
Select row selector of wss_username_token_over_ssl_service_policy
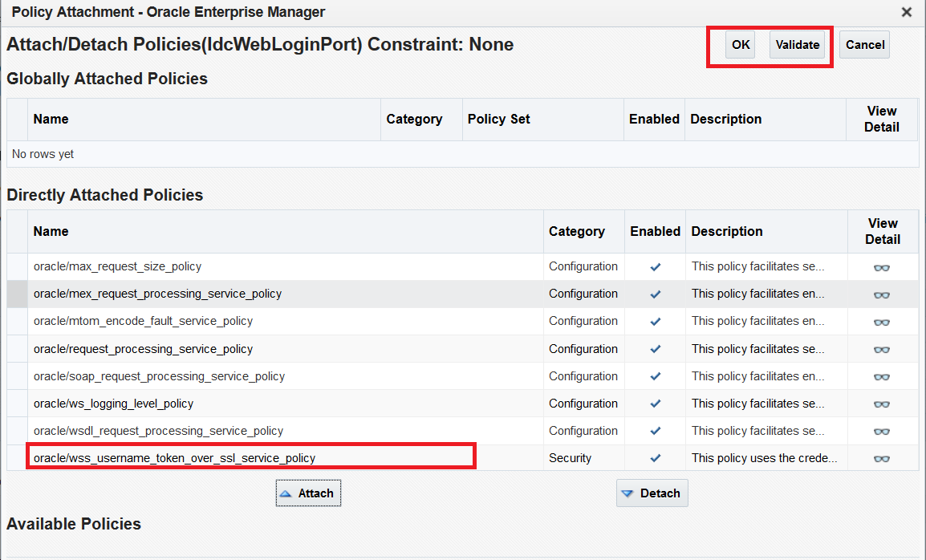tap(17, 458)
